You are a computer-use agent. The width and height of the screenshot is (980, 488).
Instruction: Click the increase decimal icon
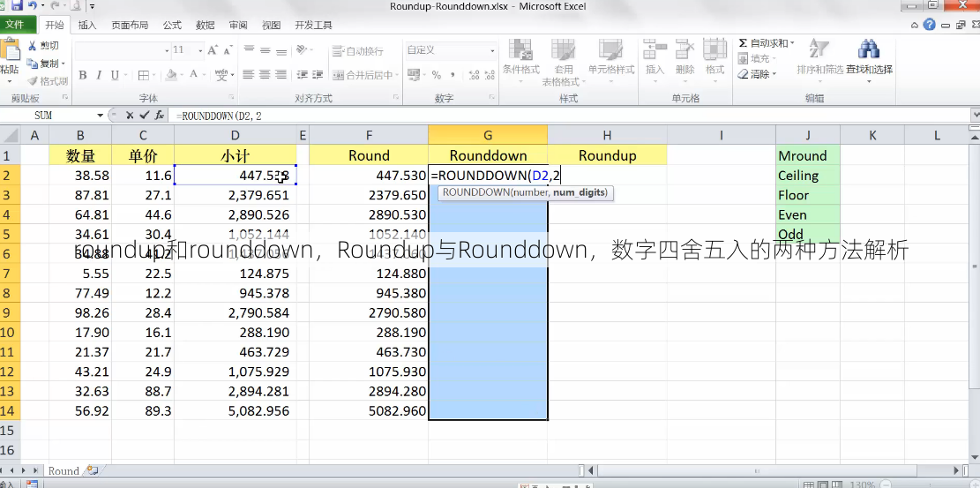tap(474, 75)
